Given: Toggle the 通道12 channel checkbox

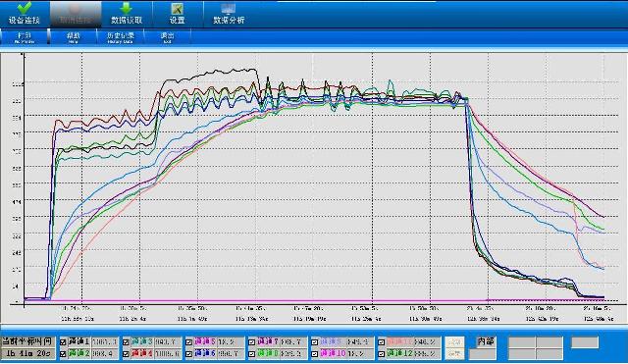Looking at the screenshot, I should pyautogui.click(x=382, y=354).
